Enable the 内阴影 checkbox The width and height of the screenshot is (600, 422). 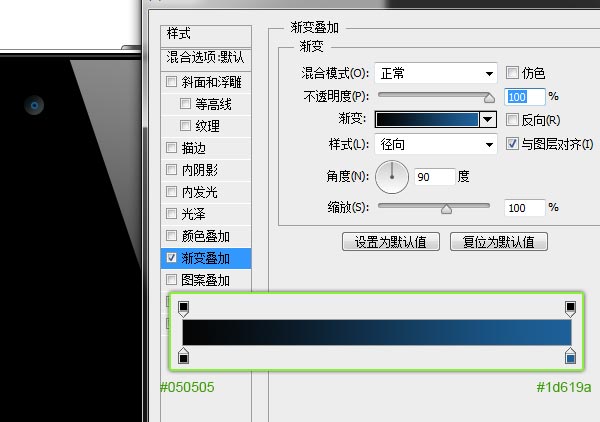(x=171, y=169)
